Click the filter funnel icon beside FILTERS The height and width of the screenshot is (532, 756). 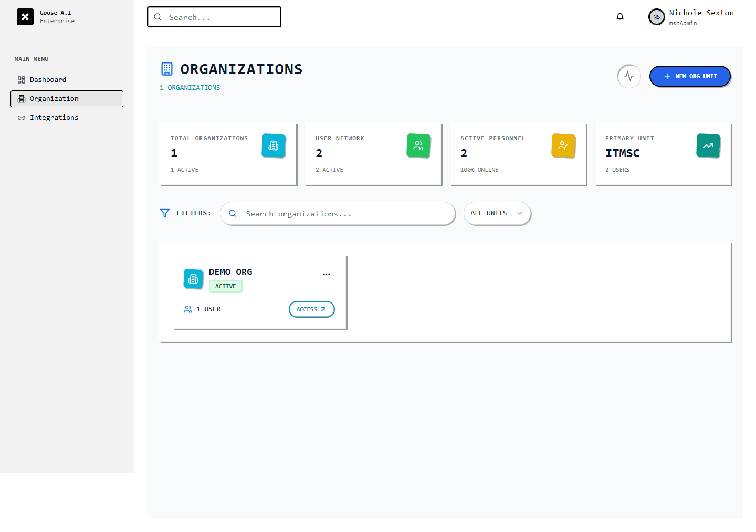164,213
